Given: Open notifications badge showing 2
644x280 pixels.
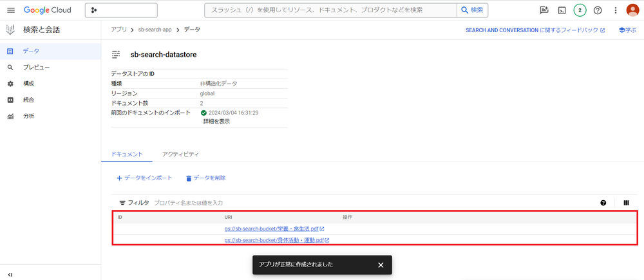Looking at the screenshot, I should (x=580, y=11).
